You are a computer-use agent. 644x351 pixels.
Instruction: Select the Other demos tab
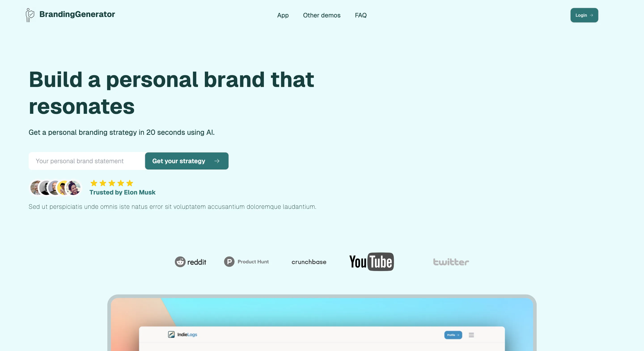click(x=322, y=15)
